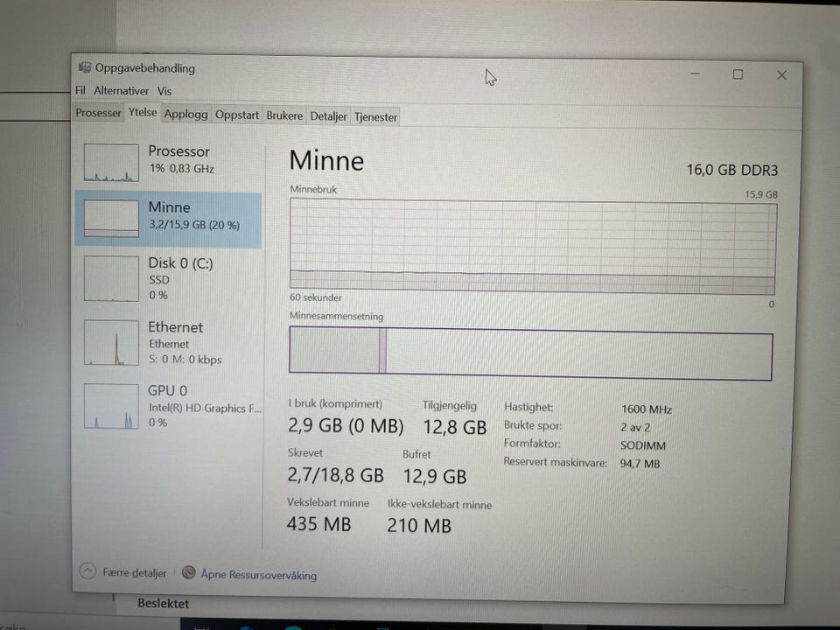Select the Prosessor mini graph thumbnail
This screenshot has width=840, height=630.
pos(111,163)
